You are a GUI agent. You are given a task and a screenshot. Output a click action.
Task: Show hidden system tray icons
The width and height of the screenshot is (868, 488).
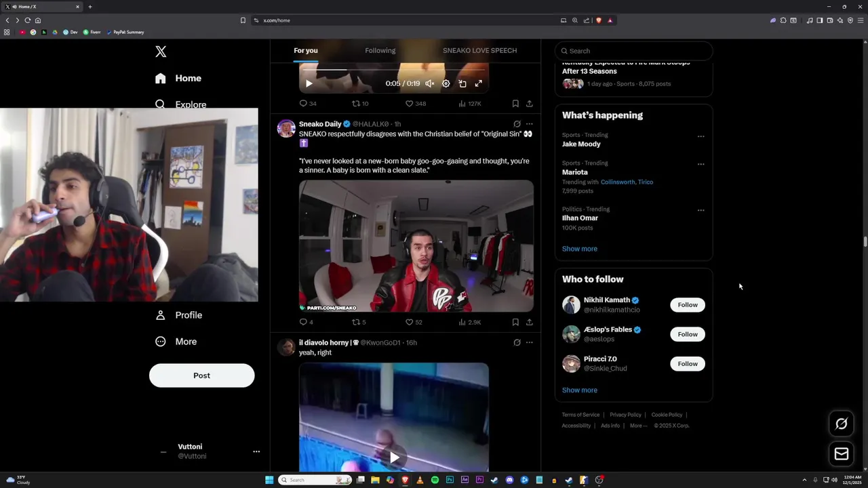(x=804, y=480)
